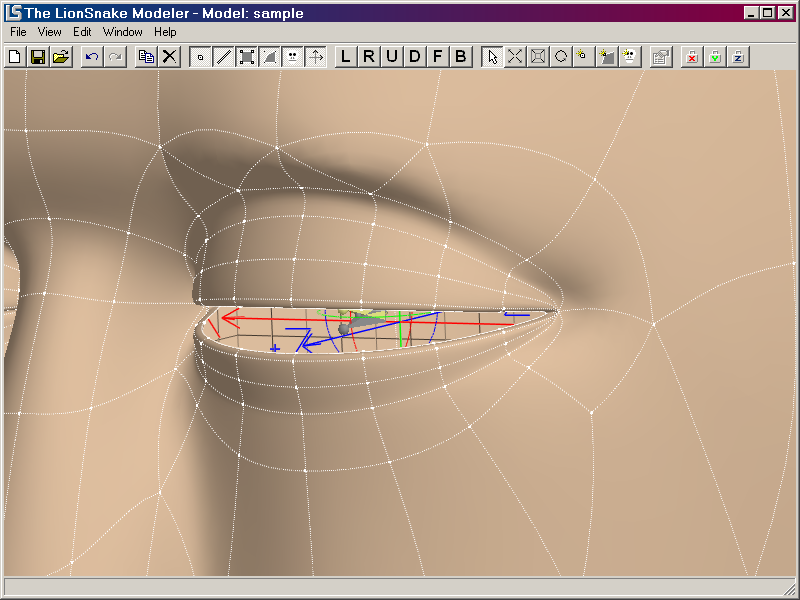The height and width of the screenshot is (600, 800).
Task: Delete the selection using the X icon
Action: [169, 57]
